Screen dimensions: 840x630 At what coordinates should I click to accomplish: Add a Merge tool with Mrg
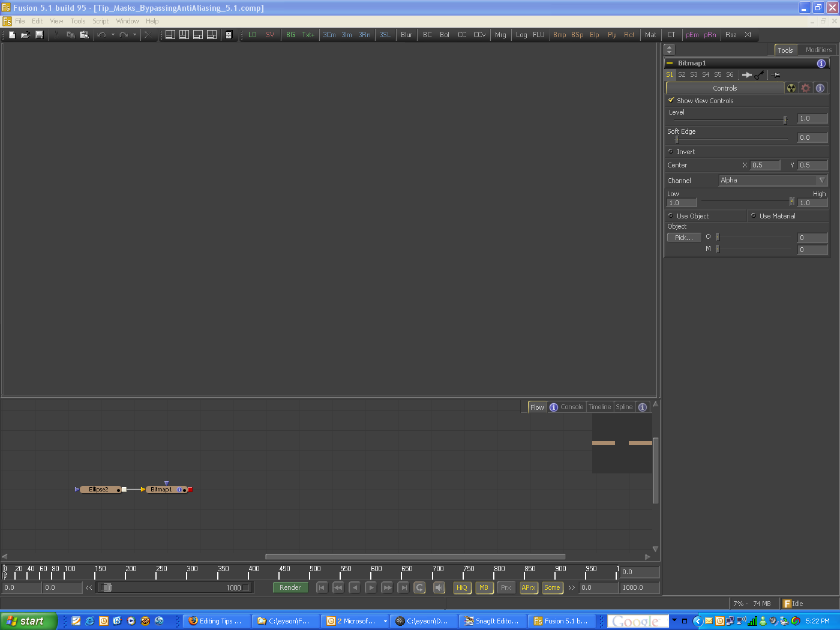coord(500,35)
